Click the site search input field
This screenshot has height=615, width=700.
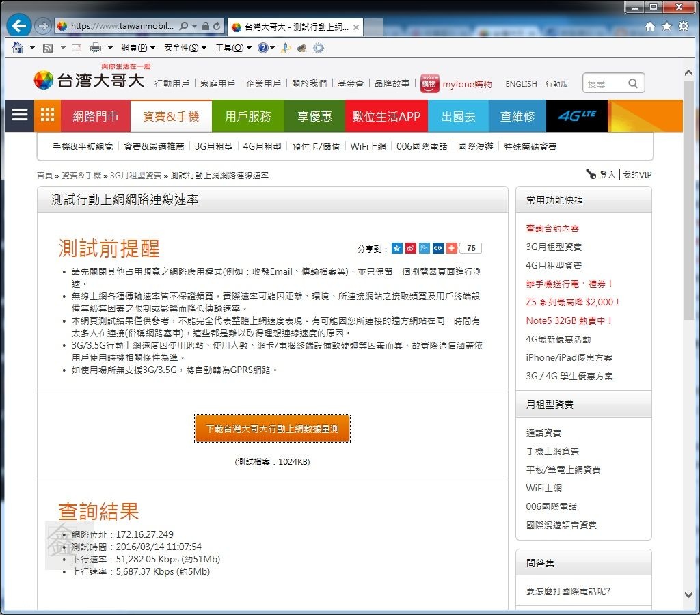(605, 83)
